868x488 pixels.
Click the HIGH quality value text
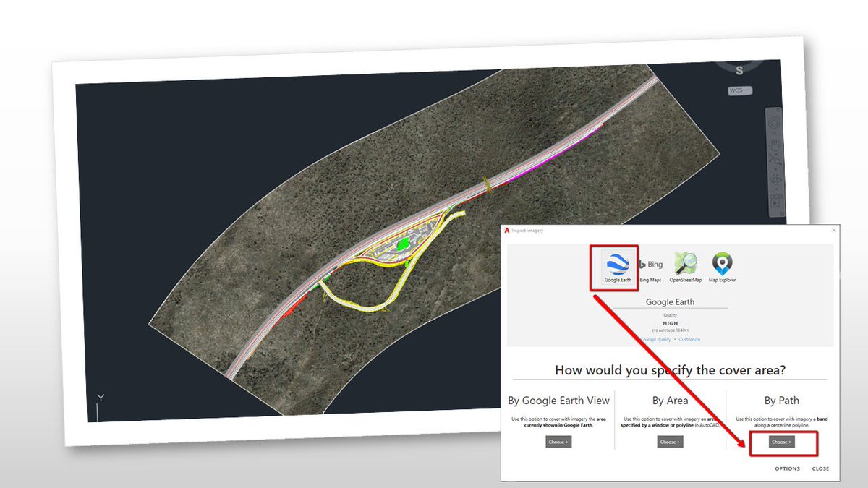point(670,322)
